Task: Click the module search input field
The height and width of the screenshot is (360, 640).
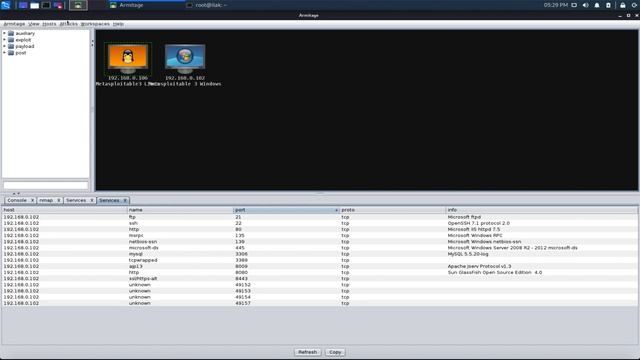Action: [x=46, y=185]
